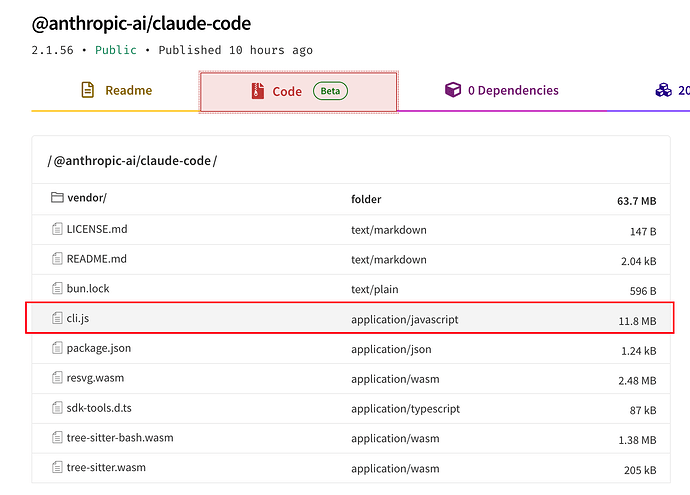Click the file icon beside LICENSE.md
Screen dimensions: 690x495
point(57,229)
